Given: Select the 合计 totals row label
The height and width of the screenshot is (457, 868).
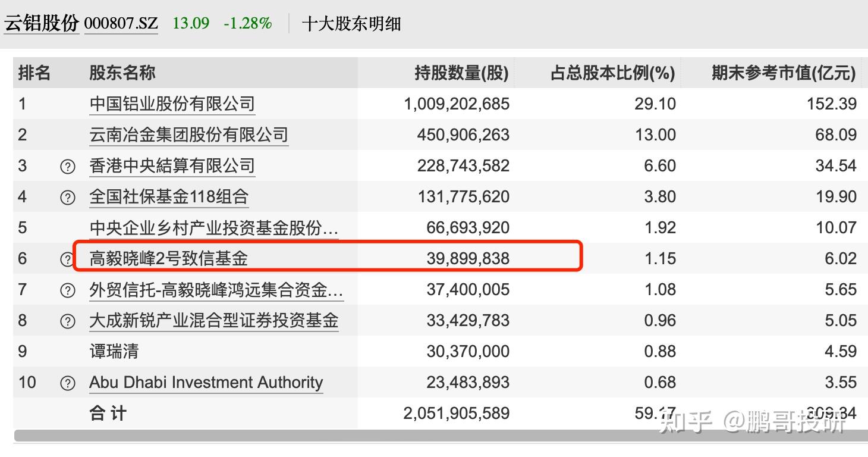Looking at the screenshot, I should [108, 414].
